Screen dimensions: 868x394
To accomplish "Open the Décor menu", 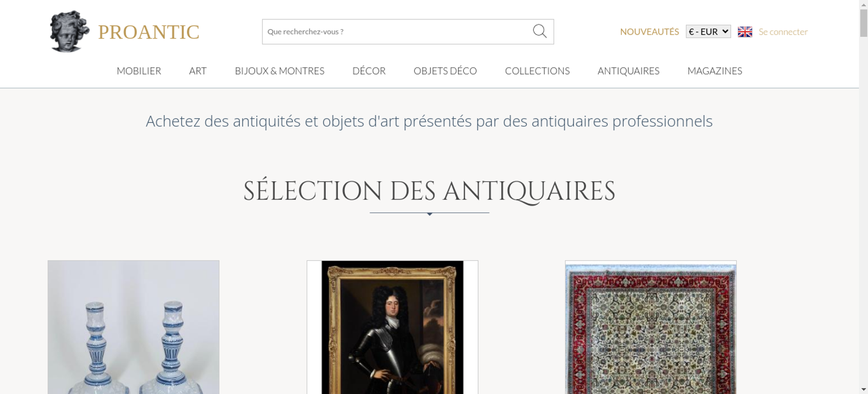I will [369, 71].
